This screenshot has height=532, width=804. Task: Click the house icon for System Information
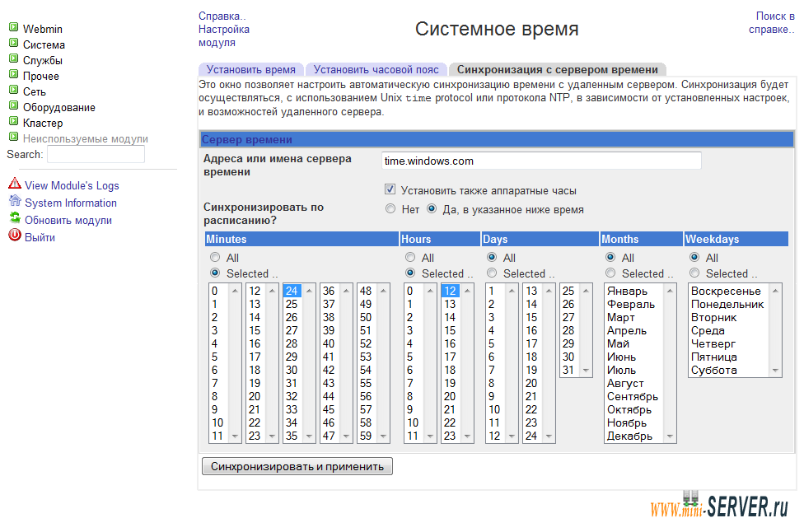point(15,200)
